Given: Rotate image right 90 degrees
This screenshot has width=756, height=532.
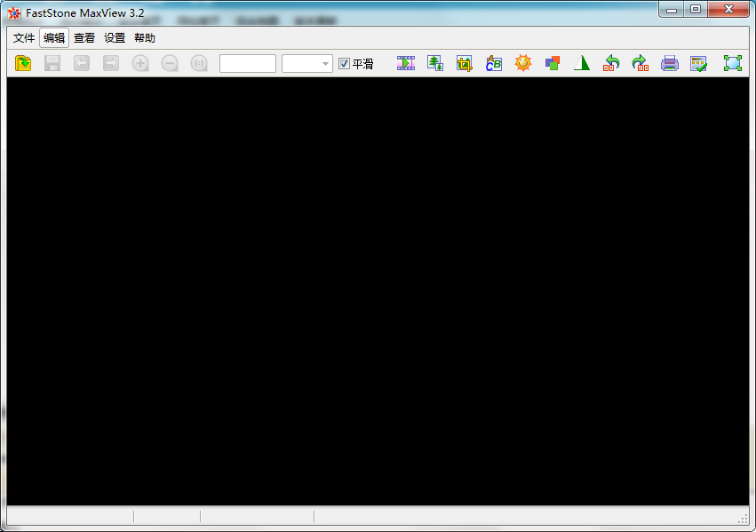Looking at the screenshot, I should tap(641, 63).
